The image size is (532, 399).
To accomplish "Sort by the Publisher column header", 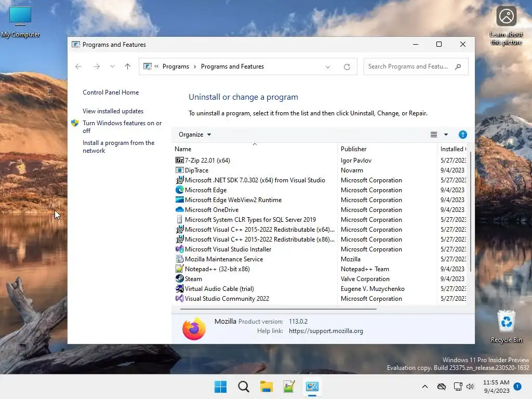I will pyautogui.click(x=353, y=149).
